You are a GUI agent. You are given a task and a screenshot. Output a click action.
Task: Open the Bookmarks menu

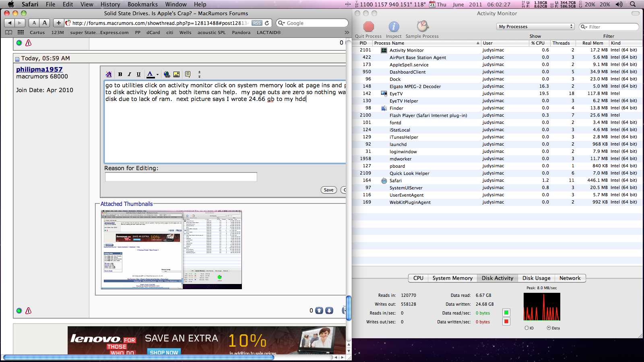click(143, 4)
